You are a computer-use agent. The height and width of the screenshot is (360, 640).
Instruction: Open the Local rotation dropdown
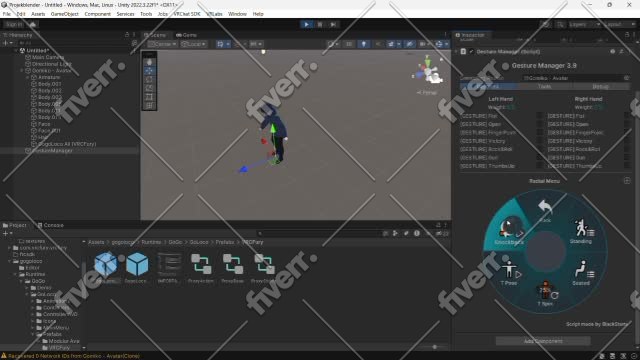(x=194, y=44)
